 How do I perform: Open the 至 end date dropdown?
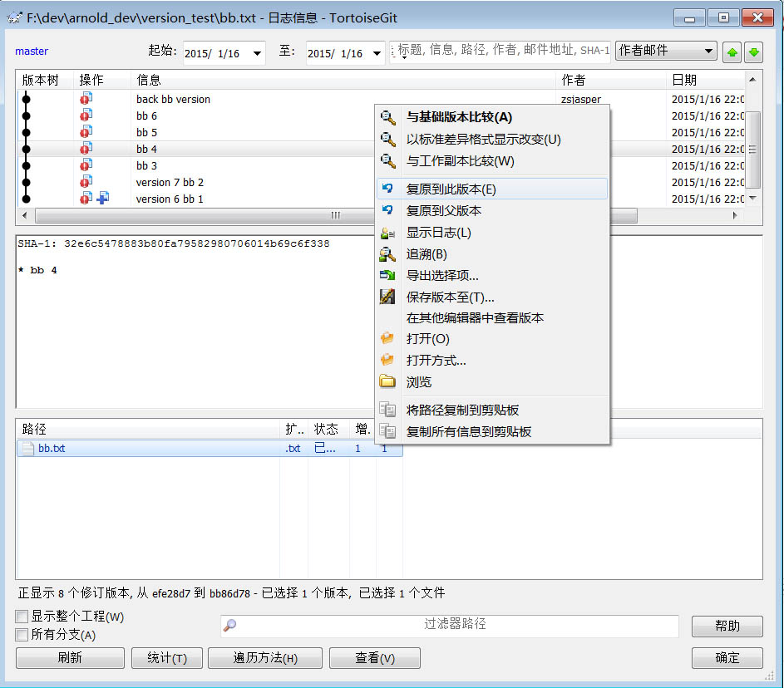pos(377,53)
